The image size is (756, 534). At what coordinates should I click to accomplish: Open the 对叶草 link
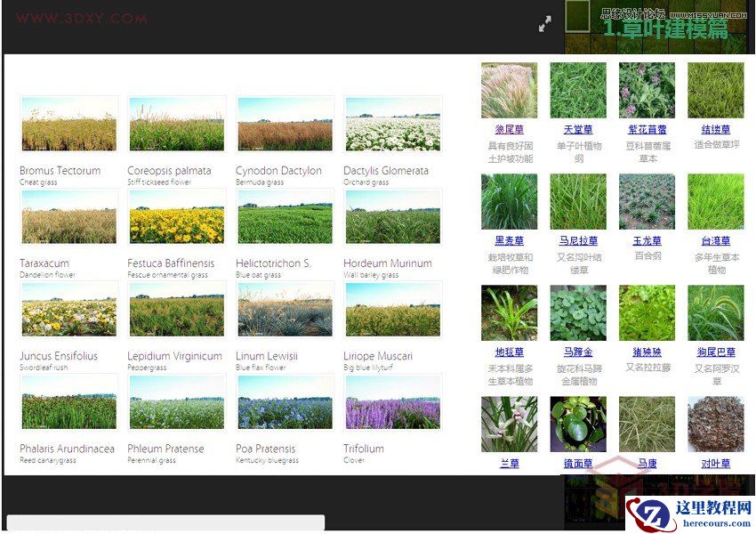pyautogui.click(x=716, y=463)
